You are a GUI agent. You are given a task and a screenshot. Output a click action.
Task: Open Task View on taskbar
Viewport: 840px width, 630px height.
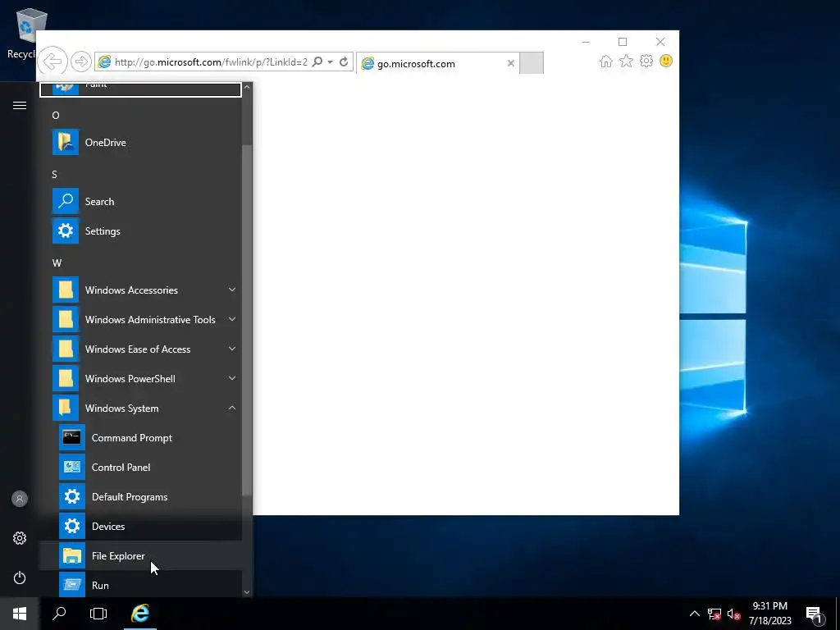coord(98,614)
